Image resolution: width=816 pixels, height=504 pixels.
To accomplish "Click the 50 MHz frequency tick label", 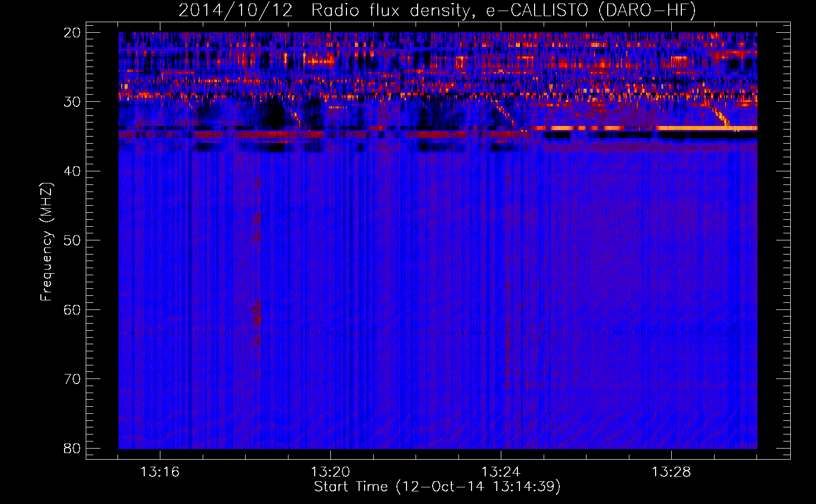I will click(73, 240).
